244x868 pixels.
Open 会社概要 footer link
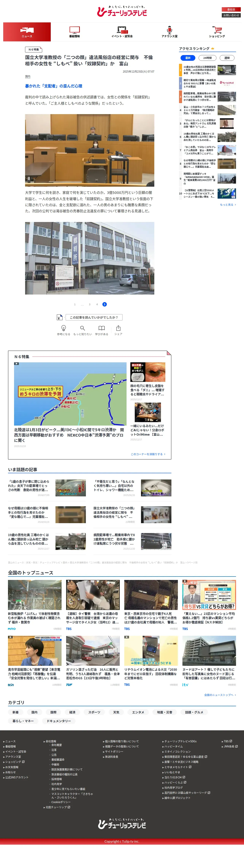click(57, 745)
